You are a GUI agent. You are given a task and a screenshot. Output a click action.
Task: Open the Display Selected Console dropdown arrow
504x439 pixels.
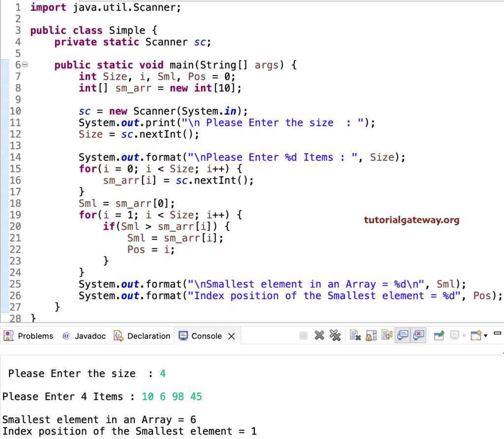[x=463, y=336]
